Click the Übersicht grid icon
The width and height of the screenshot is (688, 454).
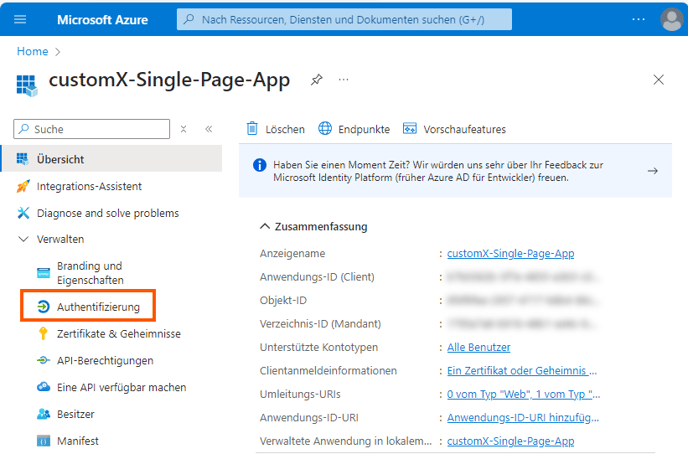(x=22, y=159)
